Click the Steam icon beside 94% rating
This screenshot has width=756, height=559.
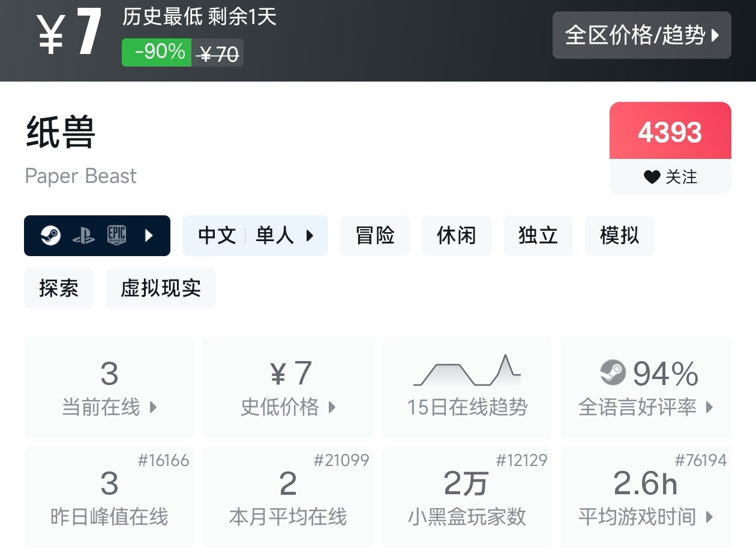tap(613, 373)
